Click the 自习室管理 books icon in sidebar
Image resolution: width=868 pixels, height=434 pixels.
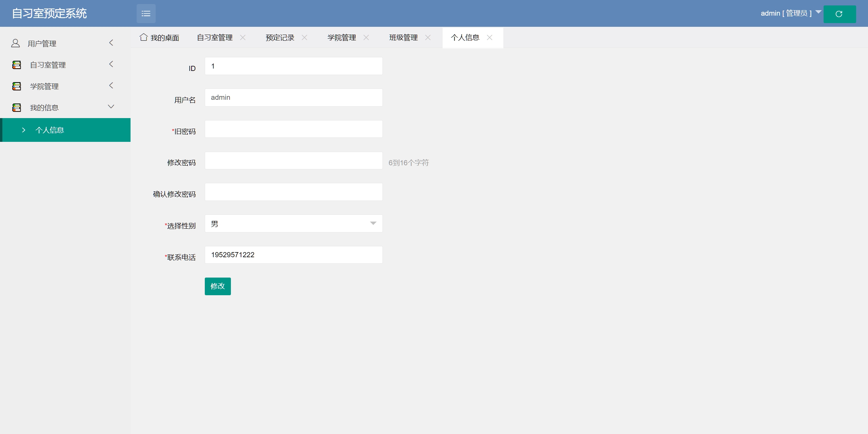pos(17,65)
